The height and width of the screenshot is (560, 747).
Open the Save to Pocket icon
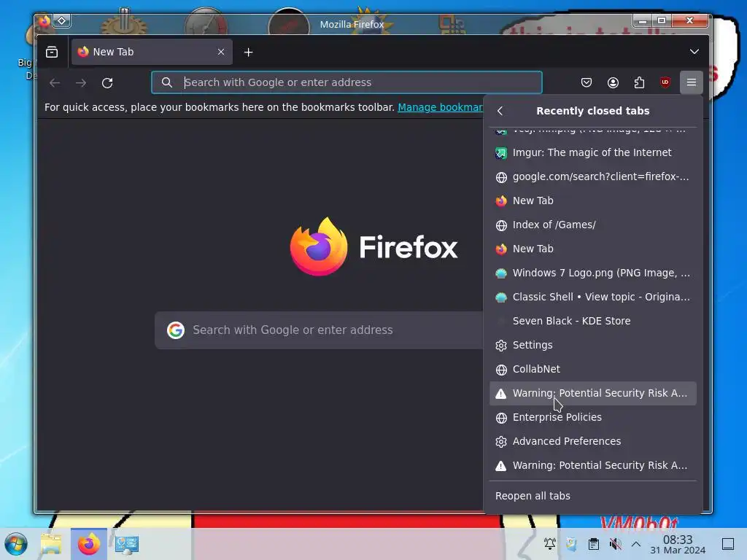point(587,82)
